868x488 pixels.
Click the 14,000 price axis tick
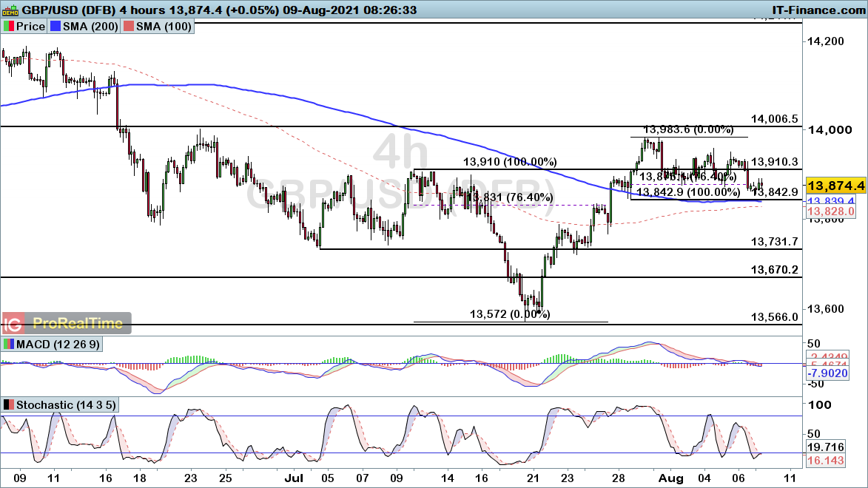click(x=829, y=129)
